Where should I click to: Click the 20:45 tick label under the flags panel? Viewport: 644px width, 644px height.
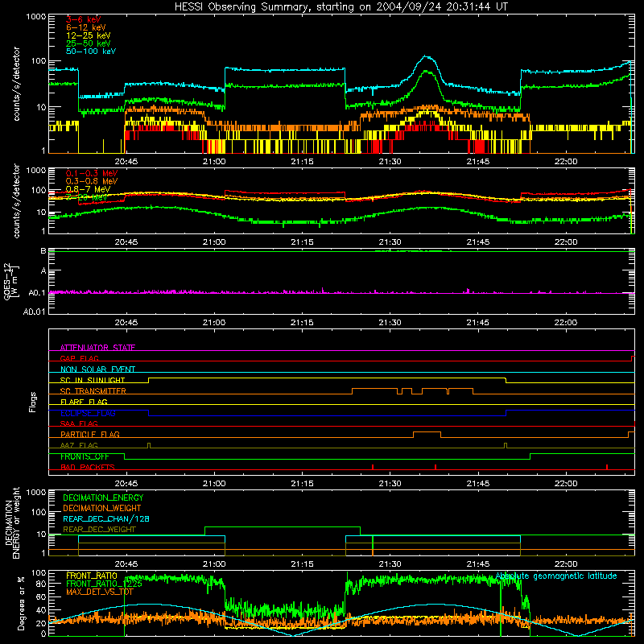(x=126, y=484)
